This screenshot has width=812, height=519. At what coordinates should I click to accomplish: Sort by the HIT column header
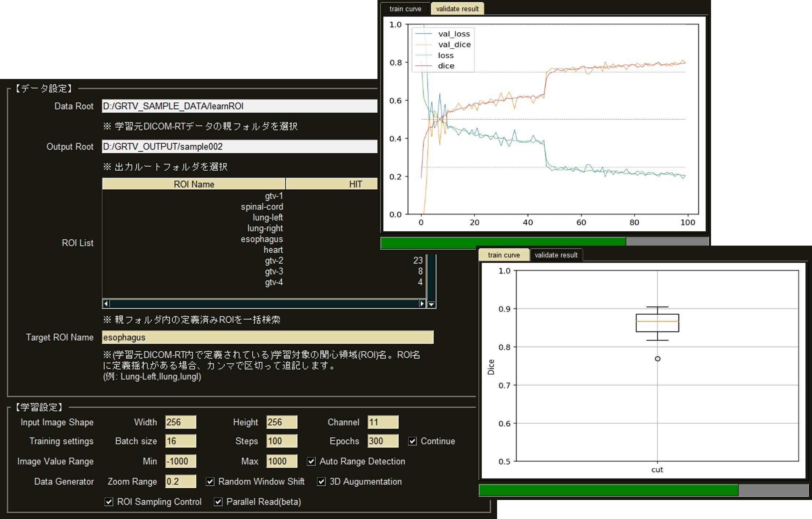pyautogui.click(x=331, y=184)
